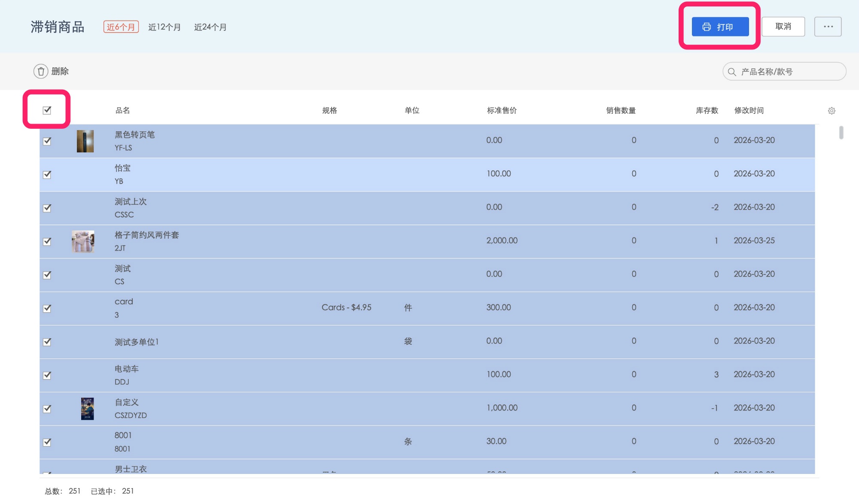Click the price 300.00
Screen dimensions: 859x504
pos(499,308)
